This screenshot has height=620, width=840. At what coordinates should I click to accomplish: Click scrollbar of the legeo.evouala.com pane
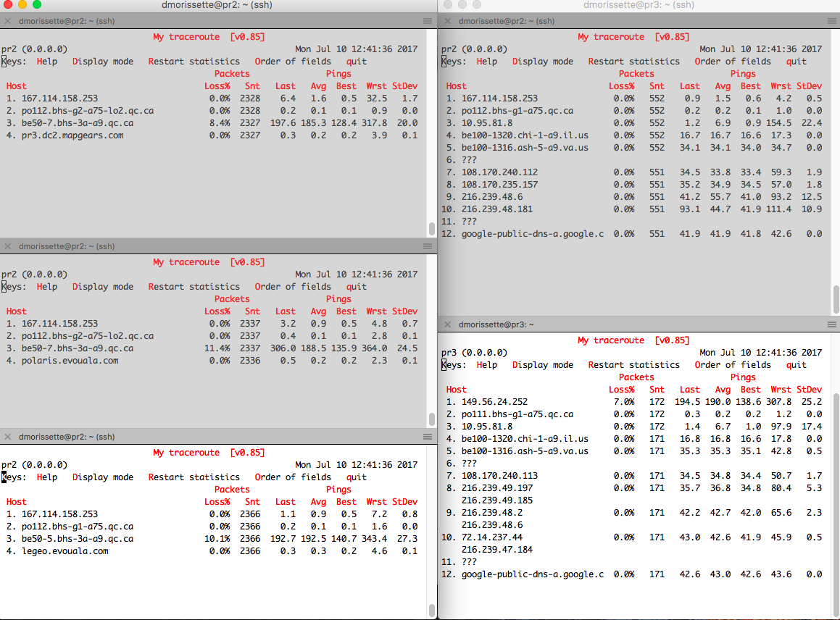pos(432,611)
